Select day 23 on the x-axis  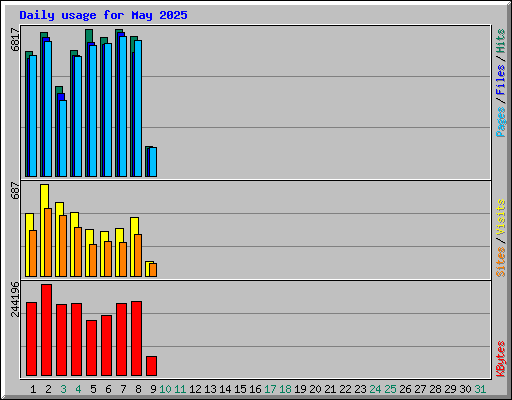360,389
